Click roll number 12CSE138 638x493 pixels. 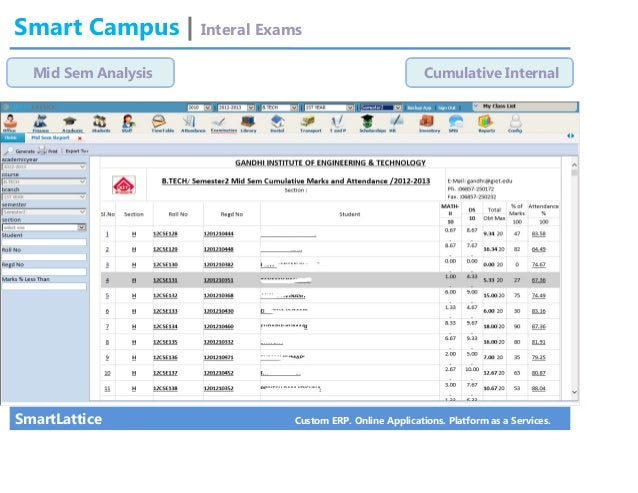point(165,388)
